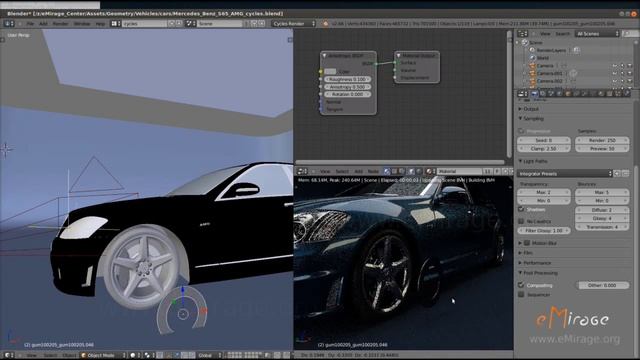Click the Preview samples field
This screenshot has height=360, width=640.
coord(602,149)
